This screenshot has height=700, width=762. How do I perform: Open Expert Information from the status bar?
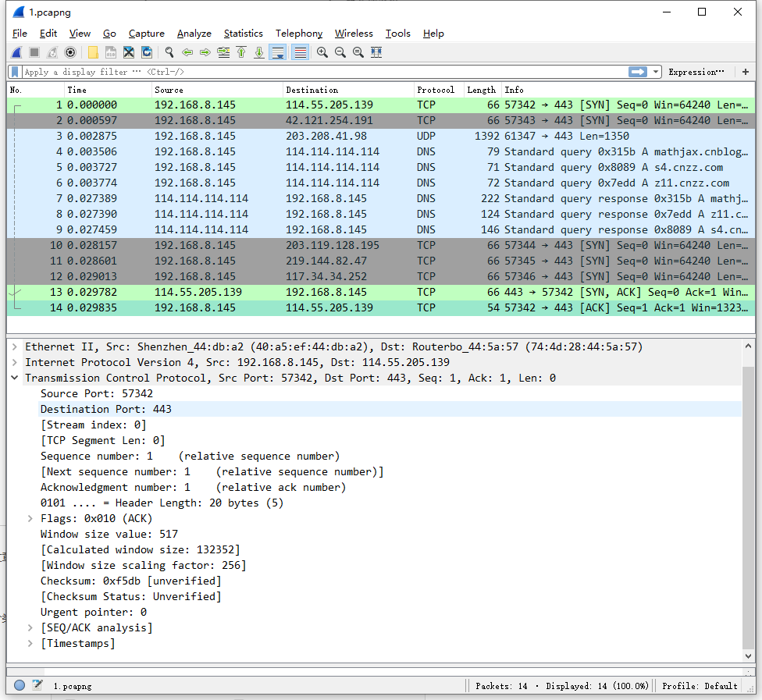20,685
